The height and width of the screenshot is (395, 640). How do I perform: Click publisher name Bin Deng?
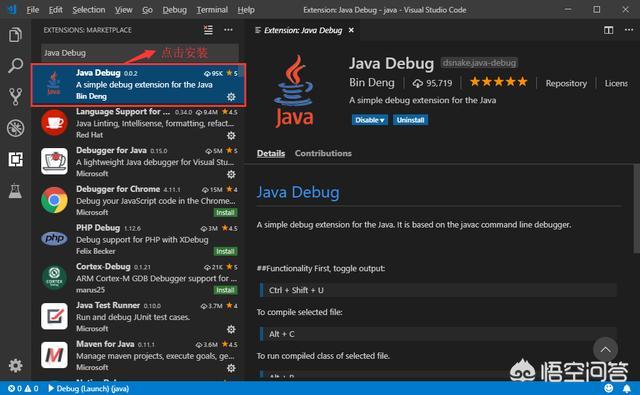pos(372,83)
